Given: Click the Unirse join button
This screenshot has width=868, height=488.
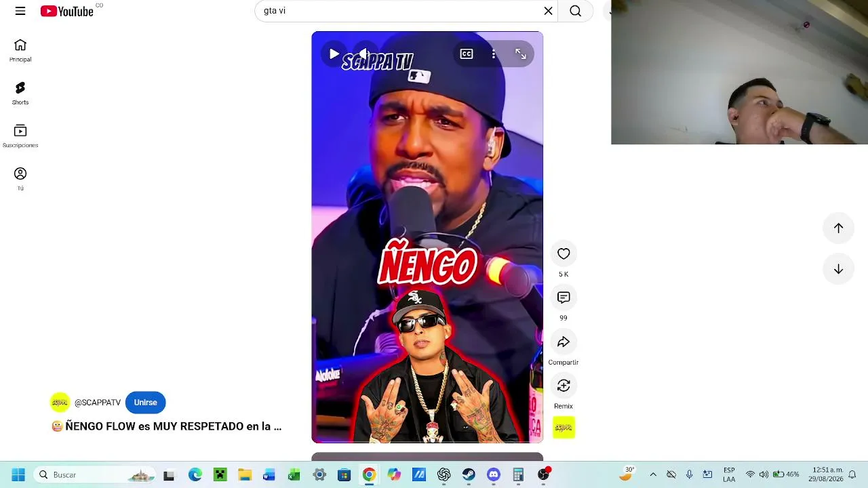Looking at the screenshot, I should tap(145, 403).
